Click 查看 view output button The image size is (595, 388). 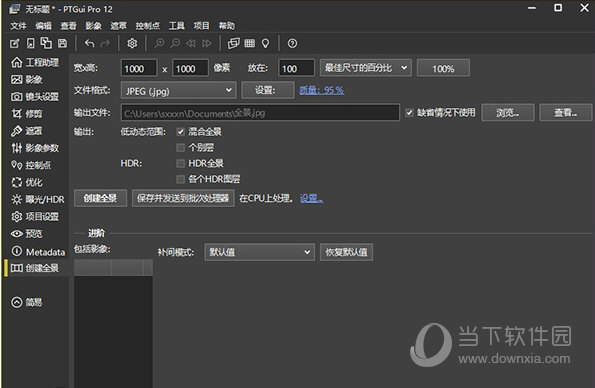coord(565,112)
